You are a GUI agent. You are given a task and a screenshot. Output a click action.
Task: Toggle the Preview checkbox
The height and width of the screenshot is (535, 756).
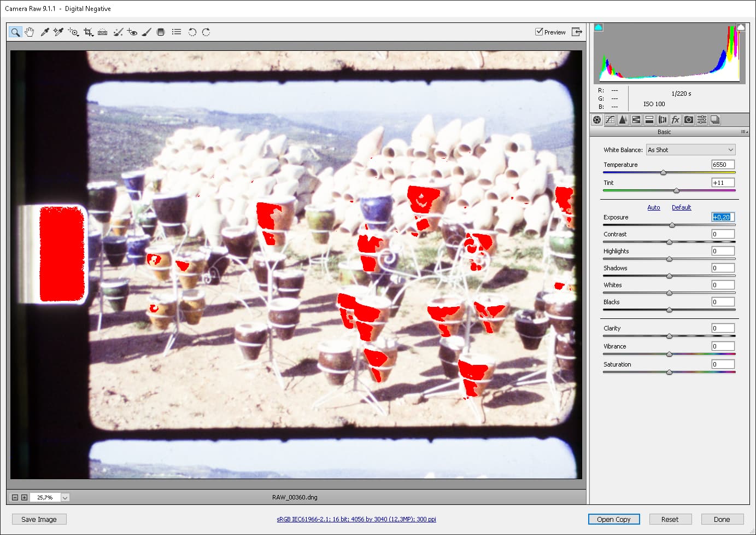tap(539, 32)
